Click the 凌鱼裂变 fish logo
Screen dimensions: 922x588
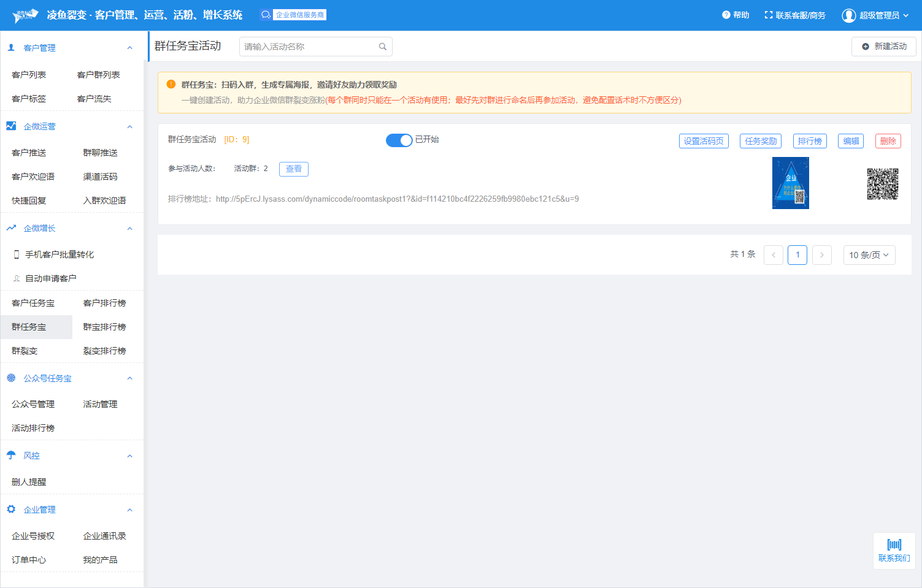point(26,15)
